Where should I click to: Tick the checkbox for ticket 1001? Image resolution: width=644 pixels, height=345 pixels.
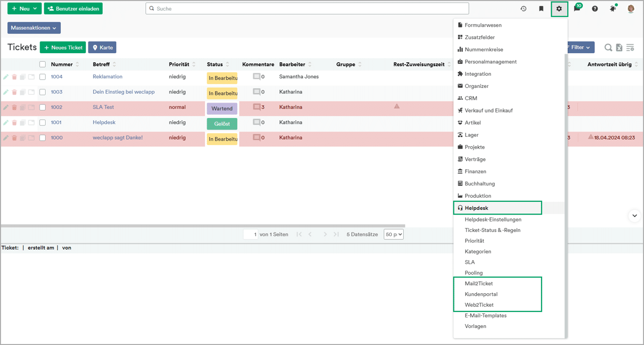[43, 123]
